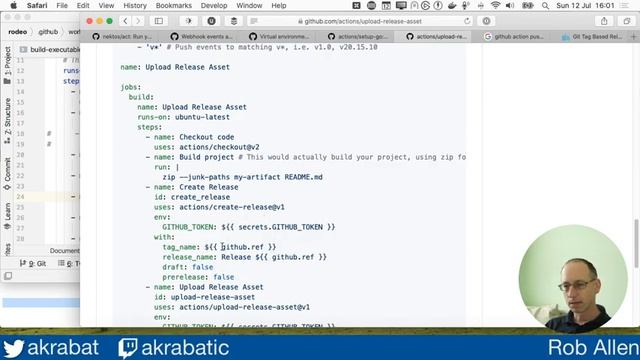This screenshot has width=640, height=360.
Task: Go forward with Safari's forward arrow
Action: click(138, 21)
